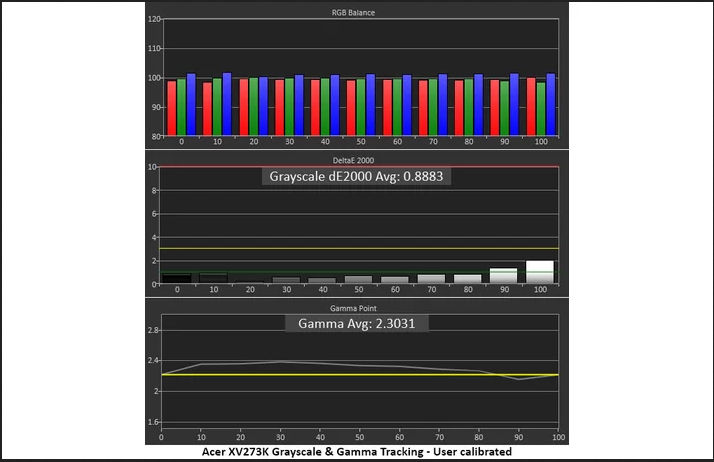
Task: Click the red RGB bar at 0
Action: 171,108
